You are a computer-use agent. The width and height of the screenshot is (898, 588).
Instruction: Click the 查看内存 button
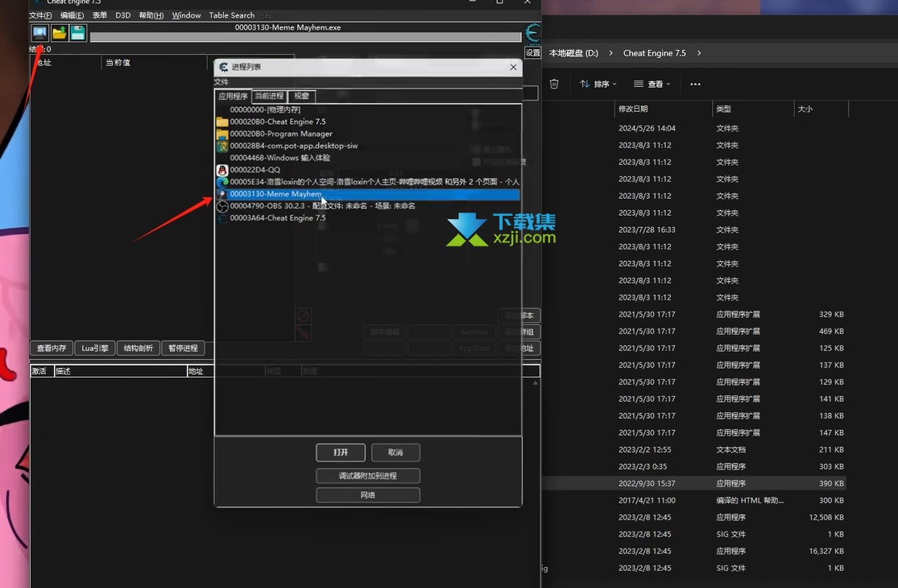coord(52,348)
